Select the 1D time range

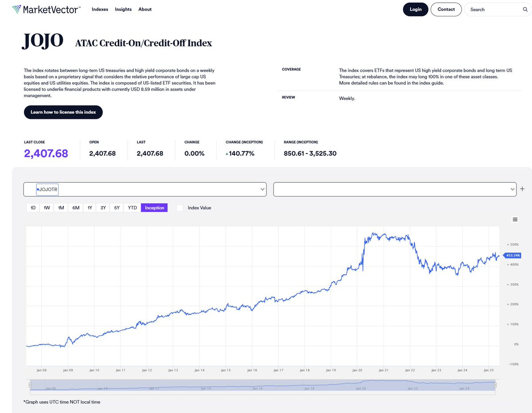pyautogui.click(x=33, y=208)
